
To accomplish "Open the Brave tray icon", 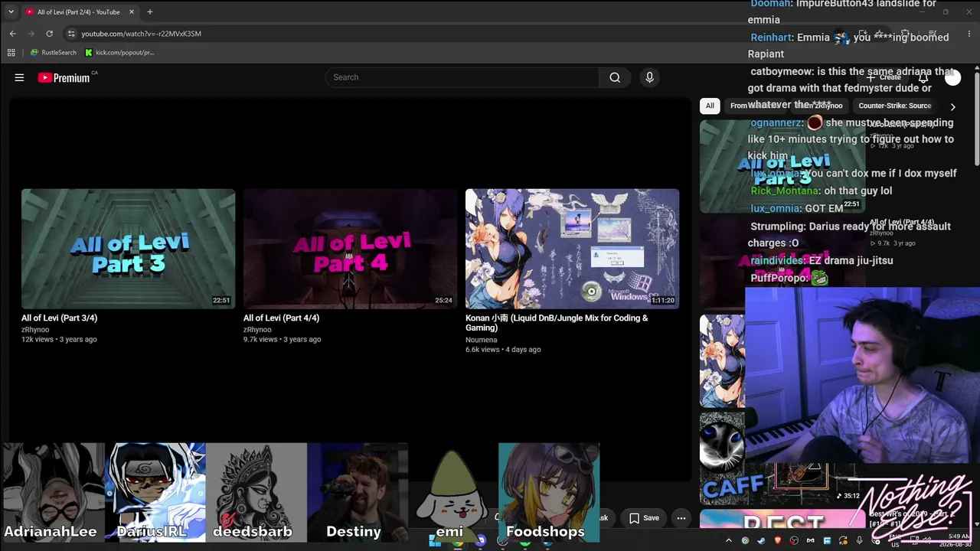I will coord(777,541).
